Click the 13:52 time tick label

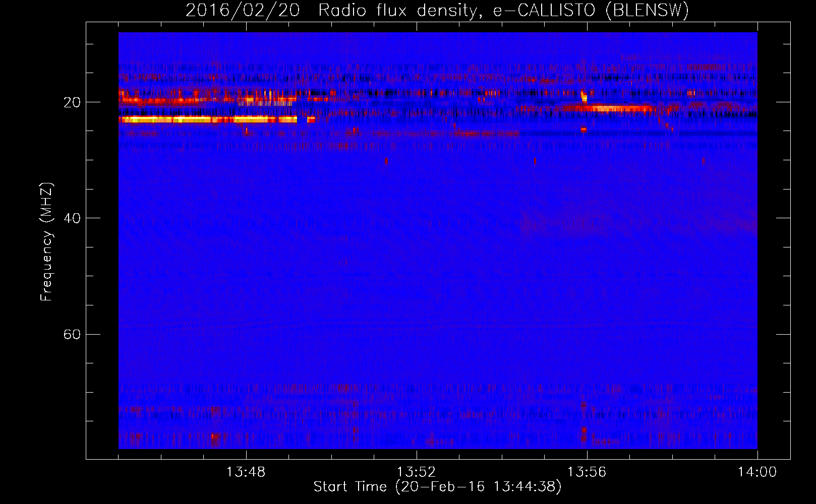pos(416,472)
